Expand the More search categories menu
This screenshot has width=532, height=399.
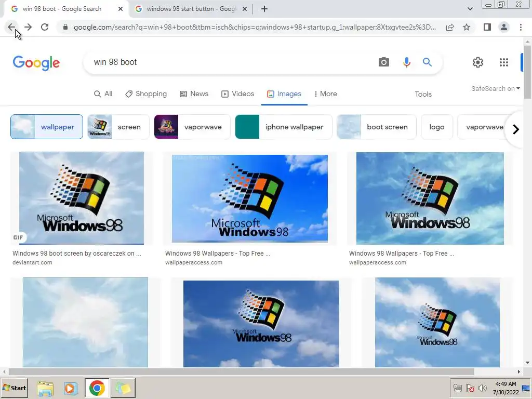pyautogui.click(x=325, y=94)
